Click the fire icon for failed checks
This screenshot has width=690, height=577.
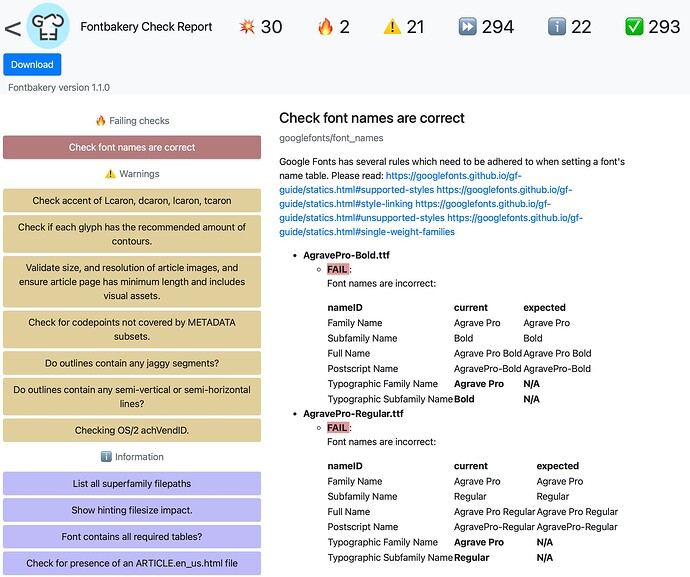point(323,27)
